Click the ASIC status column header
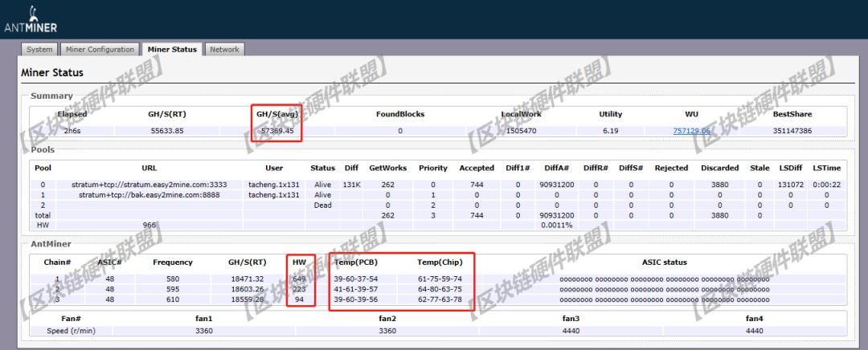 pyautogui.click(x=664, y=262)
